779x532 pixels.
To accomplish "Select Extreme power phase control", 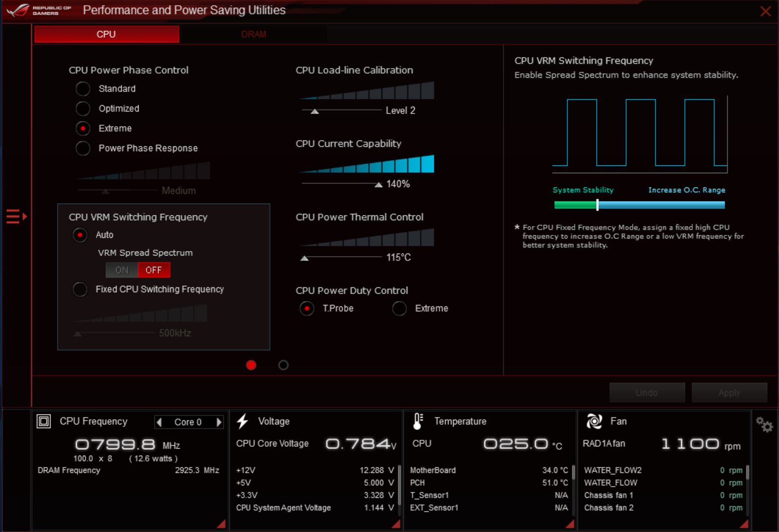I will pyautogui.click(x=83, y=128).
